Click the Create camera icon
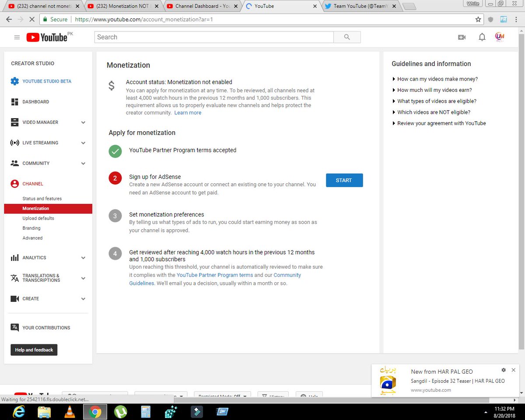Viewport: 525px width, 420px height. click(x=14, y=299)
